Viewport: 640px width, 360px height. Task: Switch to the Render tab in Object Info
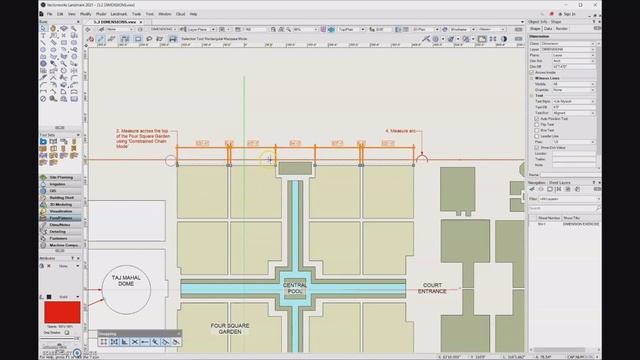562,29
